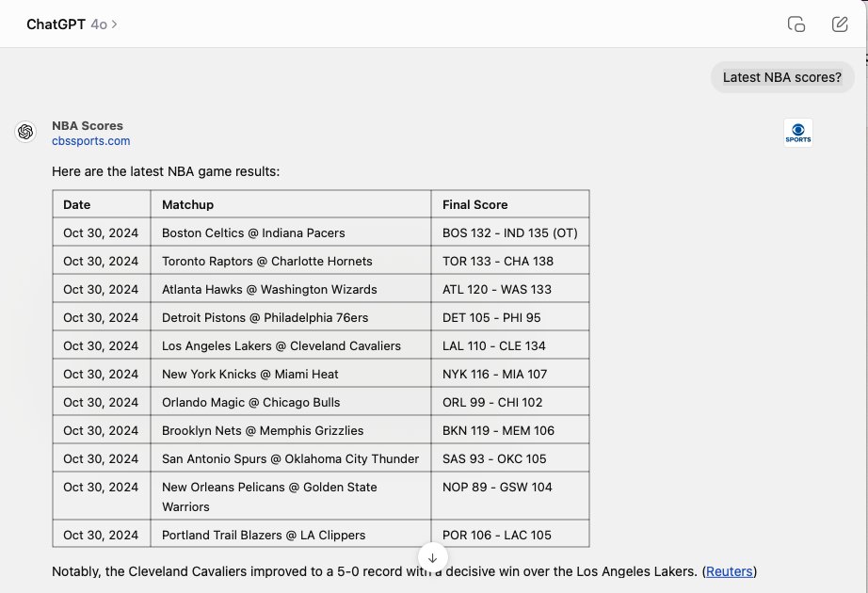Click the date cell in the Trail Blazers-Clippers row

tap(102, 535)
